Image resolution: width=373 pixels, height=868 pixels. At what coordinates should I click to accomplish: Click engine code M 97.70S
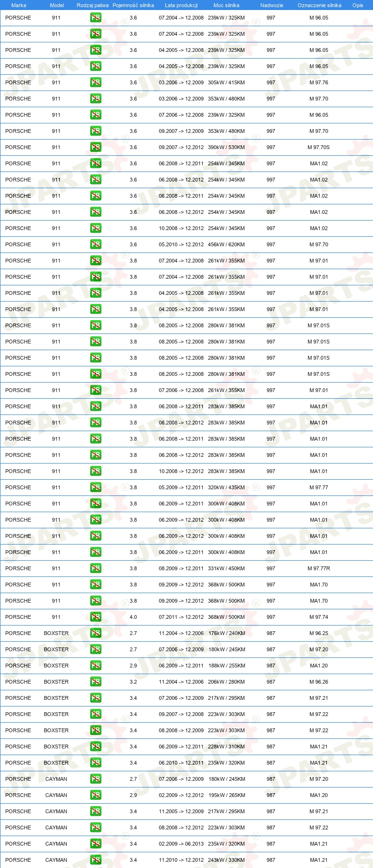319,147
